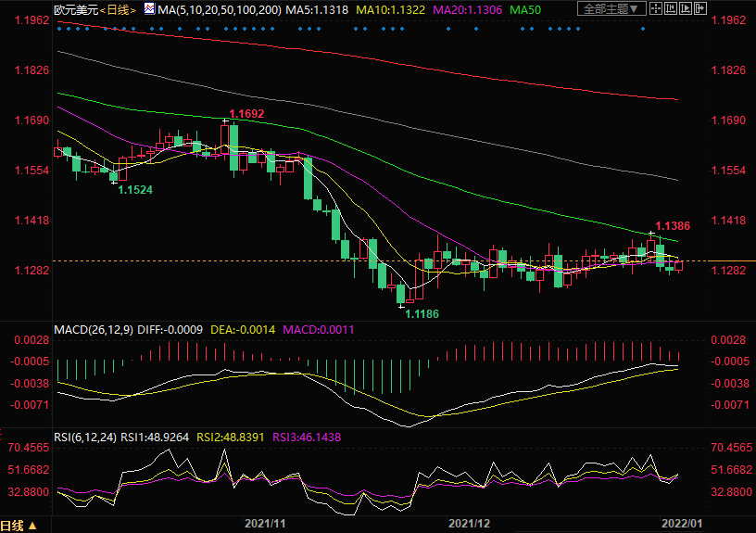Click the 1.1524 low price label
The image size is (756, 533).
click(134, 189)
